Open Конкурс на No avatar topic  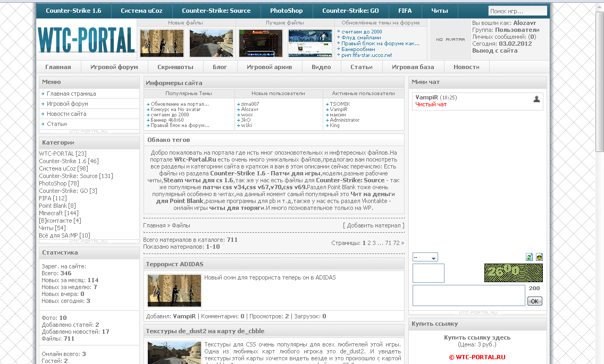[175, 109]
